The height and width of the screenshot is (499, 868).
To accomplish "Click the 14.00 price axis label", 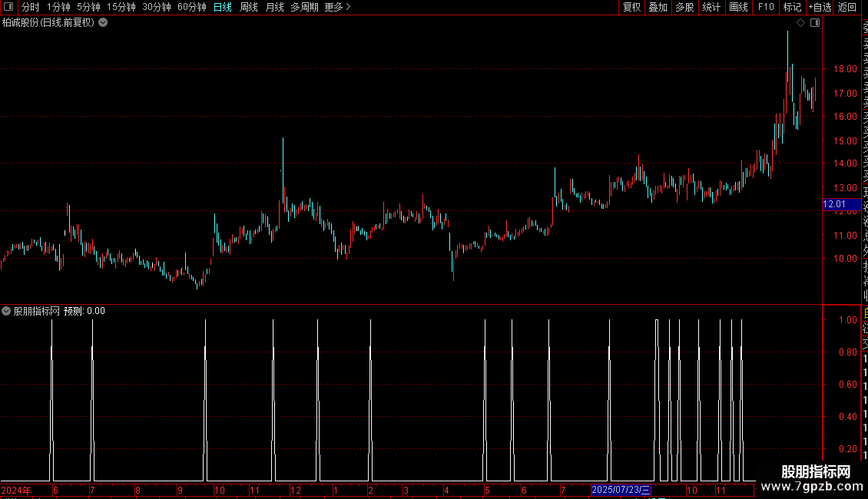I will pos(845,164).
